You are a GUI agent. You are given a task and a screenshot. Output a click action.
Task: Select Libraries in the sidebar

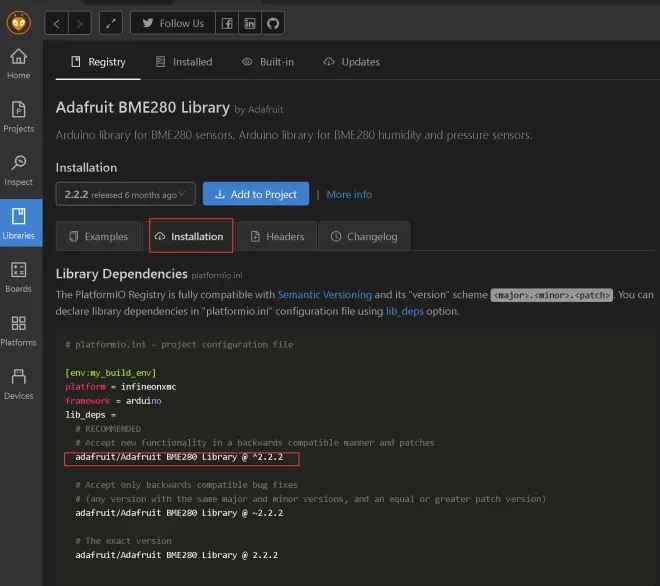tap(19, 223)
